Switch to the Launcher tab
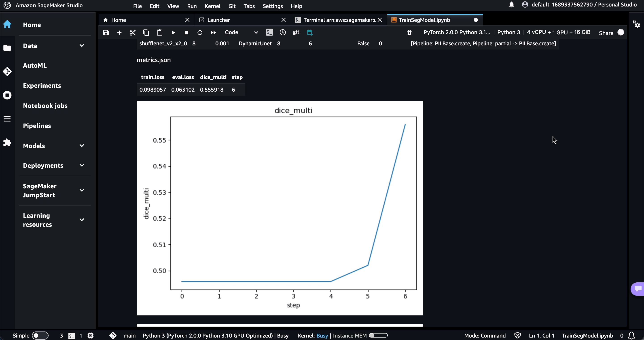Image resolution: width=644 pixels, height=340 pixels. (218, 20)
